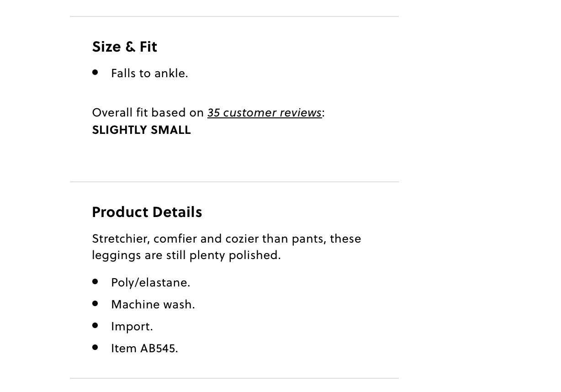The image size is (561, 392).
Task: Click the SLIGHTLY SMALL fit rating
Action: pyautogui.click(x=142, y=130)
